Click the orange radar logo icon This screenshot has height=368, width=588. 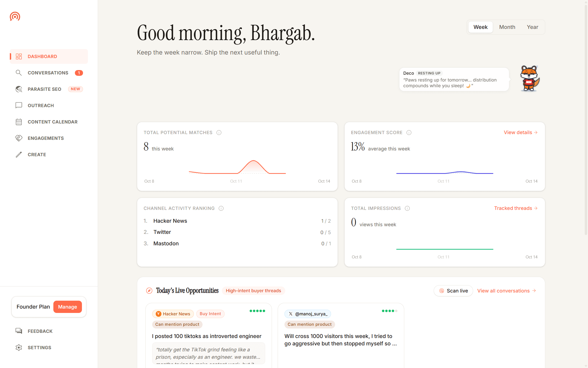coord(15,17)
